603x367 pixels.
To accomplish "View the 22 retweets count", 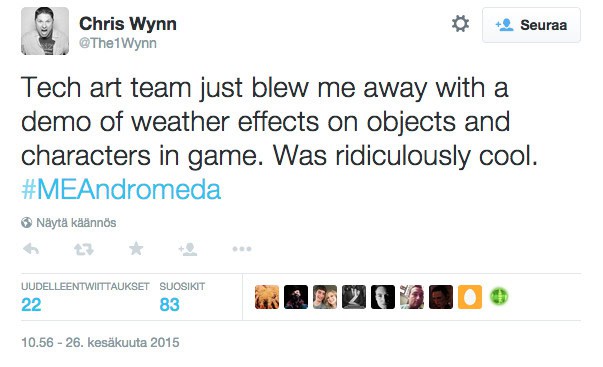I will (31, 305).
